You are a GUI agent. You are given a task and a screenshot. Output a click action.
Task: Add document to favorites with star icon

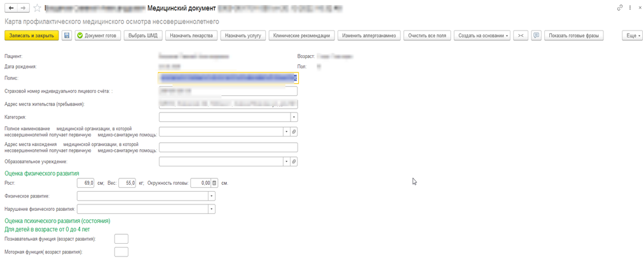pos(37,8)
